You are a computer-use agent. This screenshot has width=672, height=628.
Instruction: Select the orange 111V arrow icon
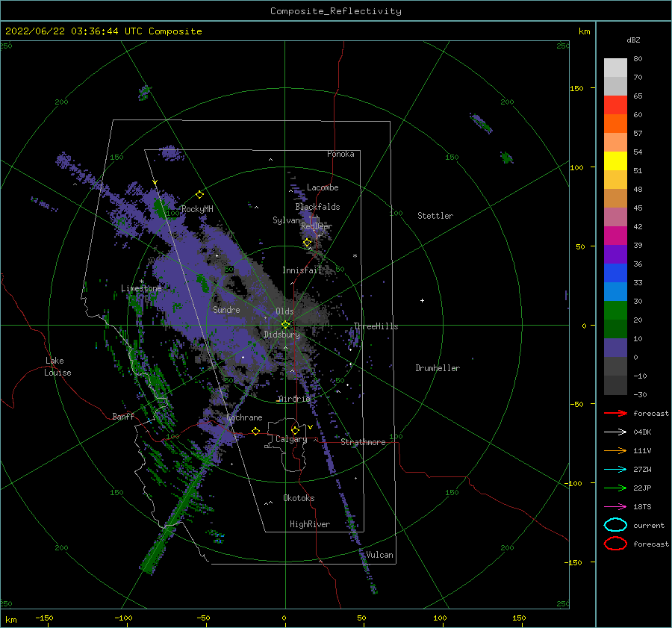tap(615, 450)
